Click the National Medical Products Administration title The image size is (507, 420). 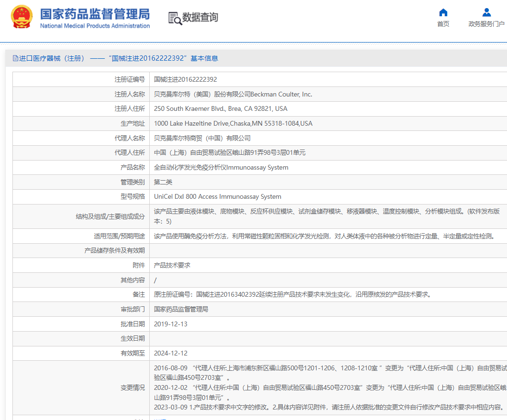(95, 26)
